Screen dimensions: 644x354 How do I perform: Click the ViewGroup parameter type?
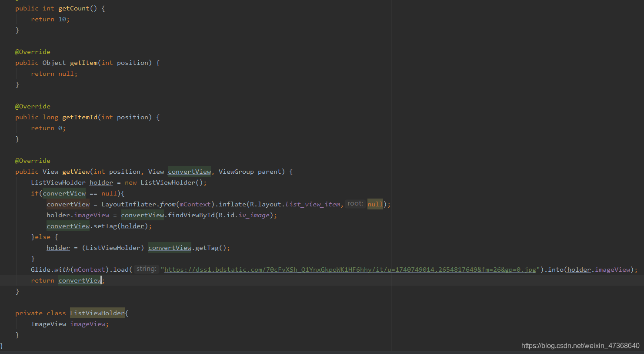coord(236,172)
